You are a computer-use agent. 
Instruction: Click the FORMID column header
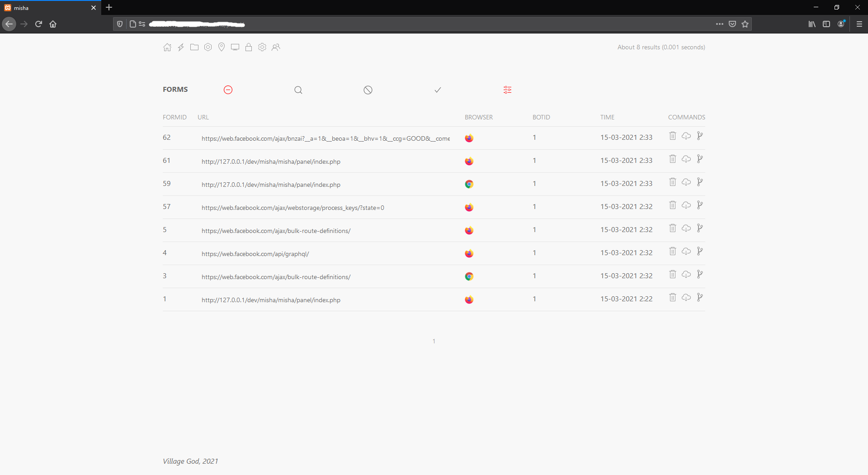coord(175,117)
